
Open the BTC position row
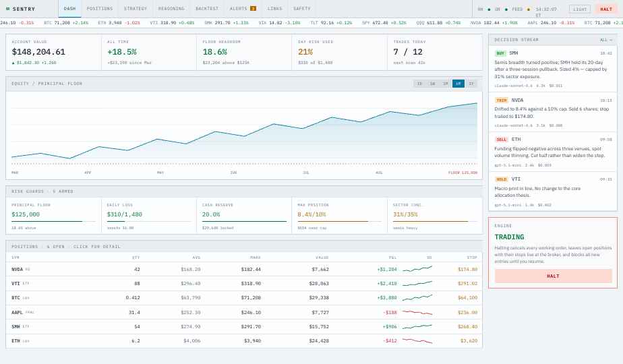click(244, 298)
